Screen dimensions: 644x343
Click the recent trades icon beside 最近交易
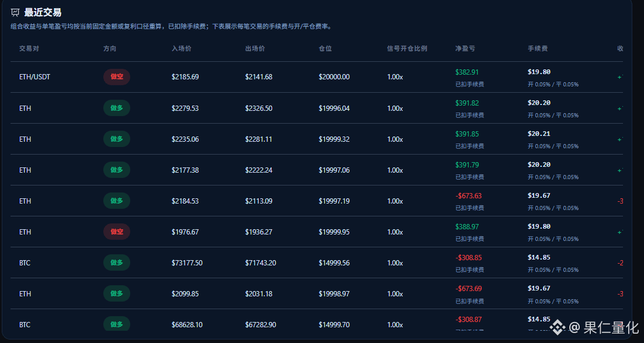point(15,12)
